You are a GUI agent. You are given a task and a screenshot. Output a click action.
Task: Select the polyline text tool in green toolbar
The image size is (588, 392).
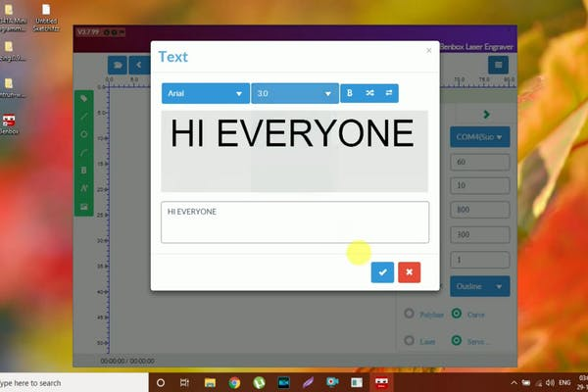click(84, 188)
